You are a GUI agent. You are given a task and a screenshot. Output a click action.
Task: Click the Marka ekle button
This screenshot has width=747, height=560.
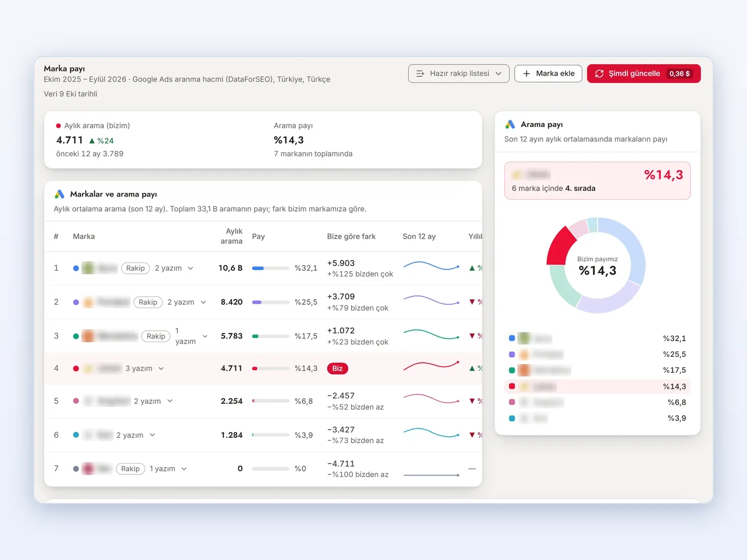[x=548, y=74]
